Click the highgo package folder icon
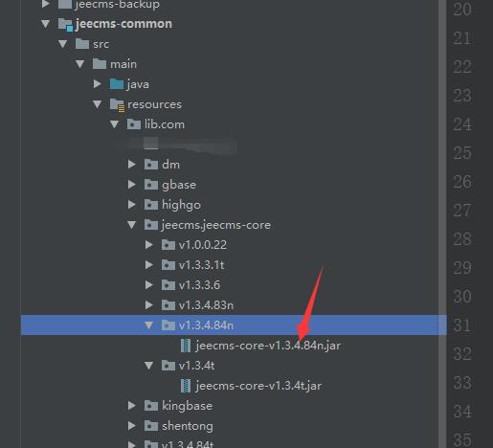This screenshot has width=493, height=448. pyautogui.click(x=151, y=205)
